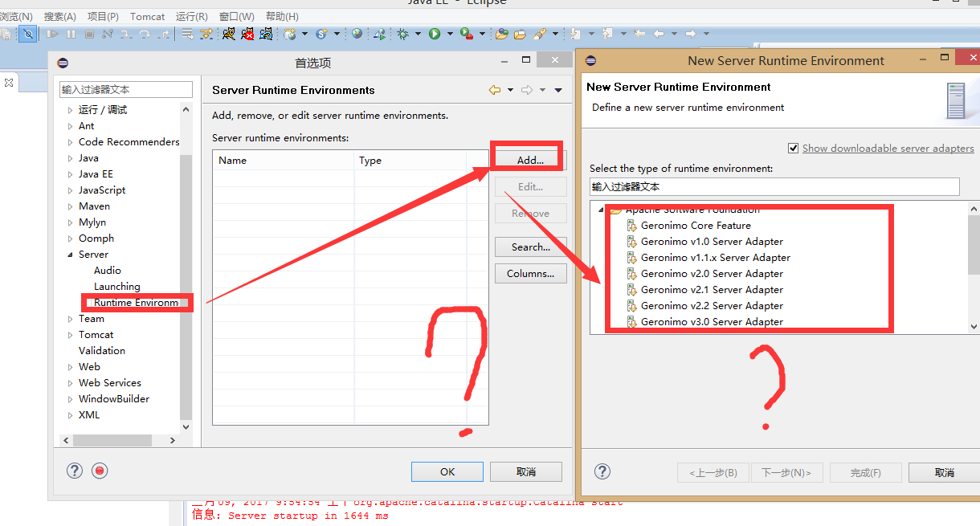Viewport: 980px width, 526px height.
Task: Select Runtime Environments in the Server tree
Action: click(136, 303)
